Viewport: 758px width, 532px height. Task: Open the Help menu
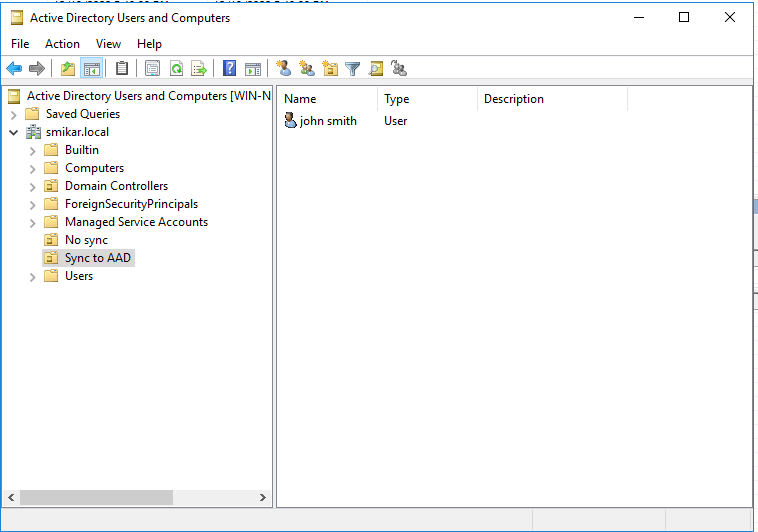tap(149, 44)
